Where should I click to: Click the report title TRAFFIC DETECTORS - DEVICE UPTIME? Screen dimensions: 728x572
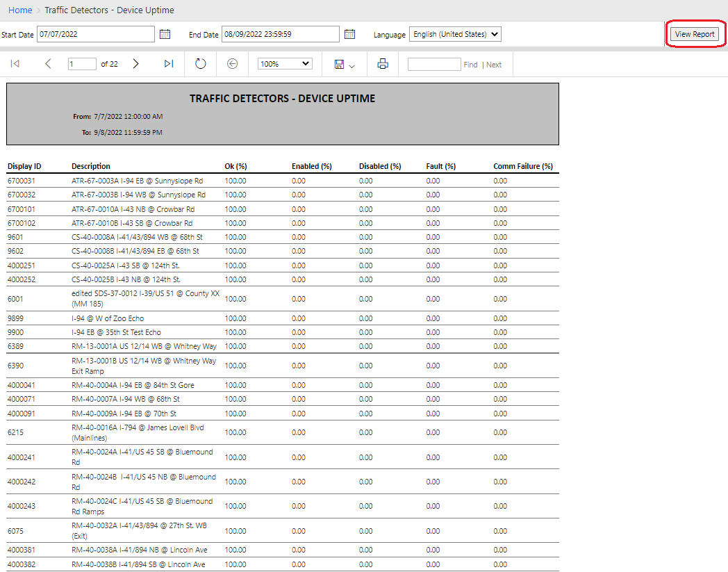coord(282,99)
